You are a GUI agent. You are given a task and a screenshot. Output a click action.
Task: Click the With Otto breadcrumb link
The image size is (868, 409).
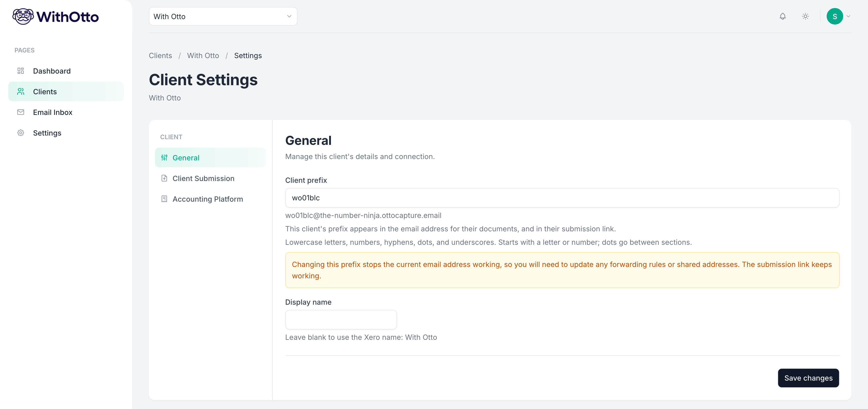tap(203, 55)
